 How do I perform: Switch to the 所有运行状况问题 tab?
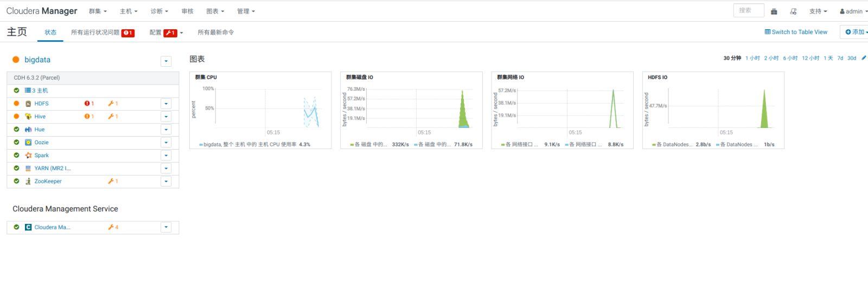[x=102, y=33]
